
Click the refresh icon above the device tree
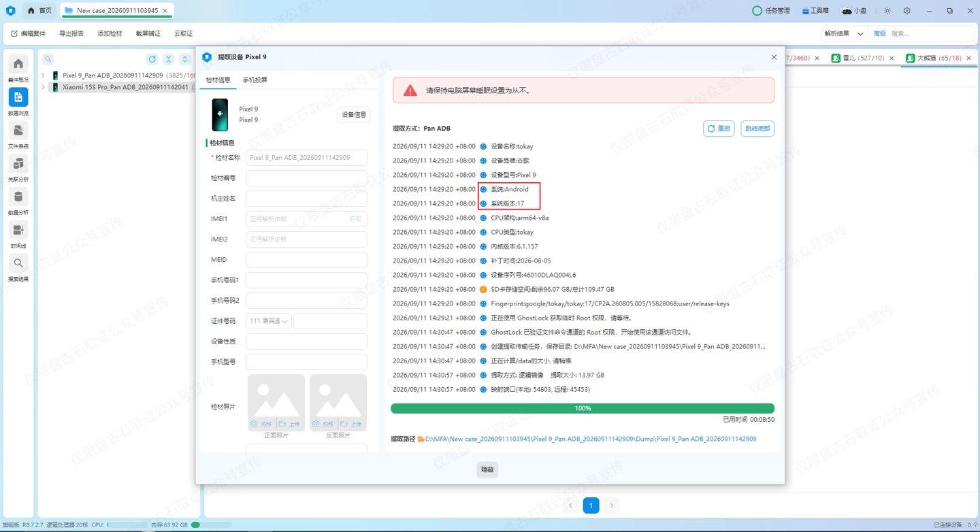tap(152, 59)
